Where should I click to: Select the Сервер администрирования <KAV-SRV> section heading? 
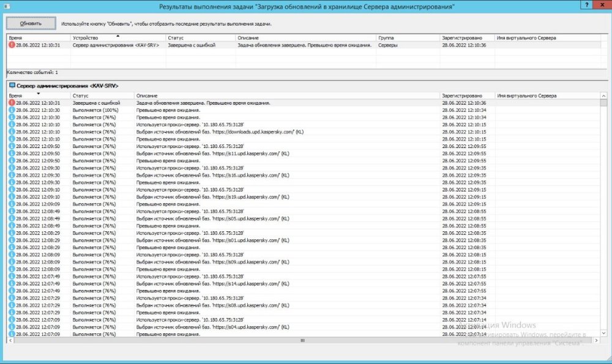point(67,86)
